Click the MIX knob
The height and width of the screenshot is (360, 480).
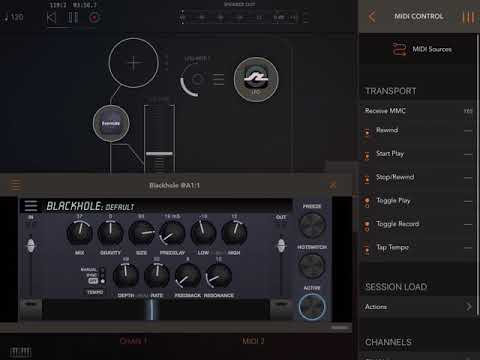coord(79,232)
